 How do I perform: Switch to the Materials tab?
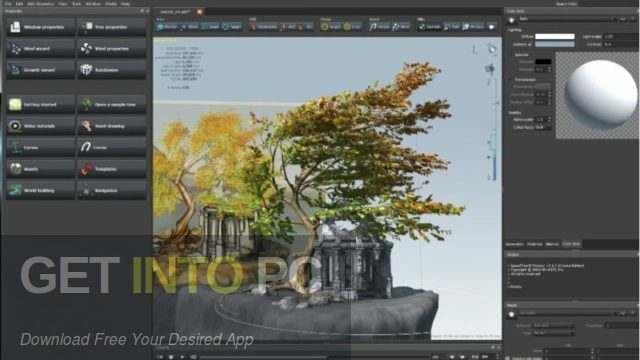click(x=535, y=244)
